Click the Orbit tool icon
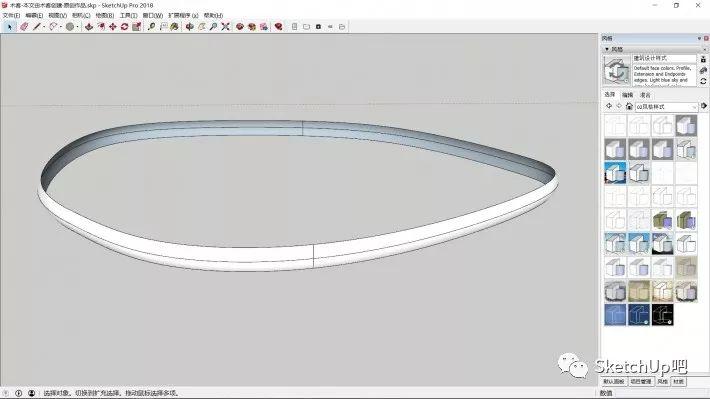Viewport: 710px width, 399px height. click(190, 27)
